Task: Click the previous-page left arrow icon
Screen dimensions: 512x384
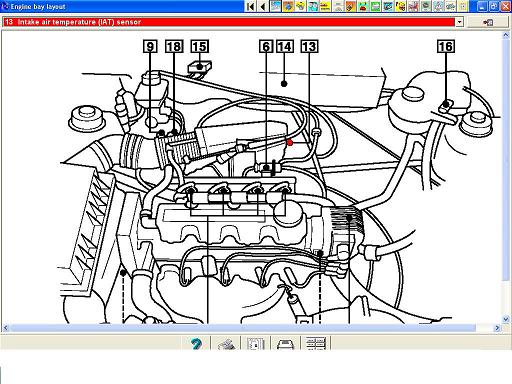Action: point(263,6)
